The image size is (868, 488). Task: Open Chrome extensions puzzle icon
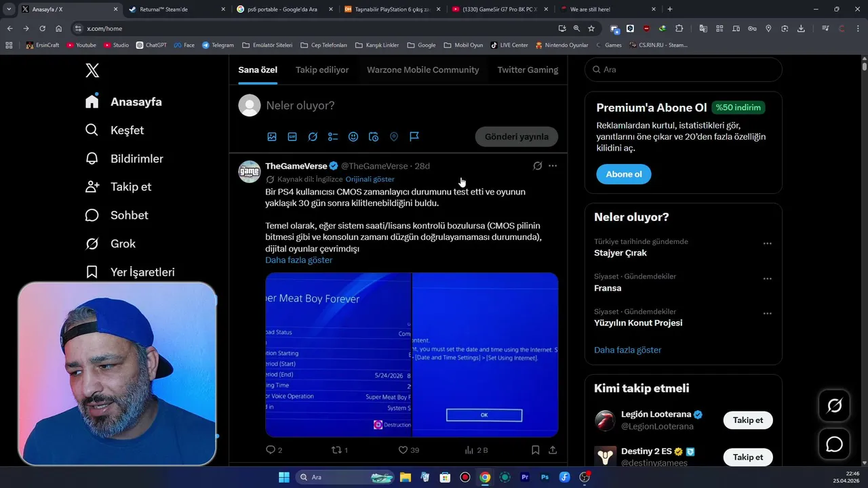pos(679,28)
